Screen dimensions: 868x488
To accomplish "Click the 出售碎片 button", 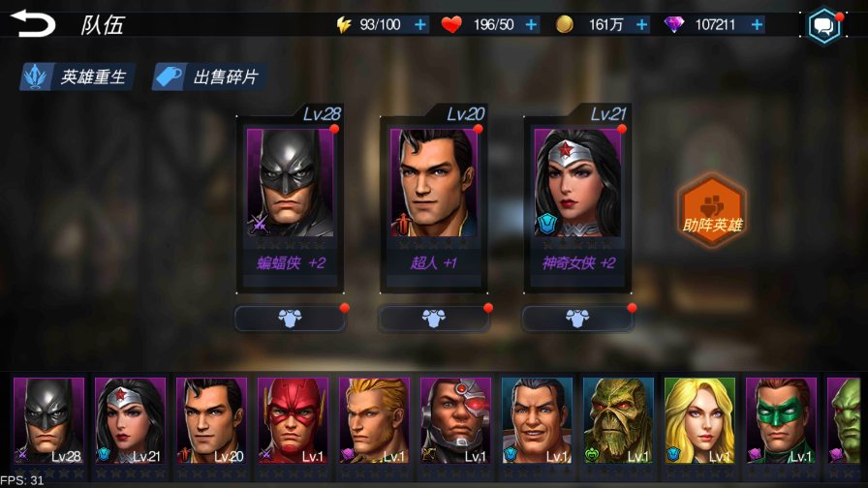I will tap(210, 76).
